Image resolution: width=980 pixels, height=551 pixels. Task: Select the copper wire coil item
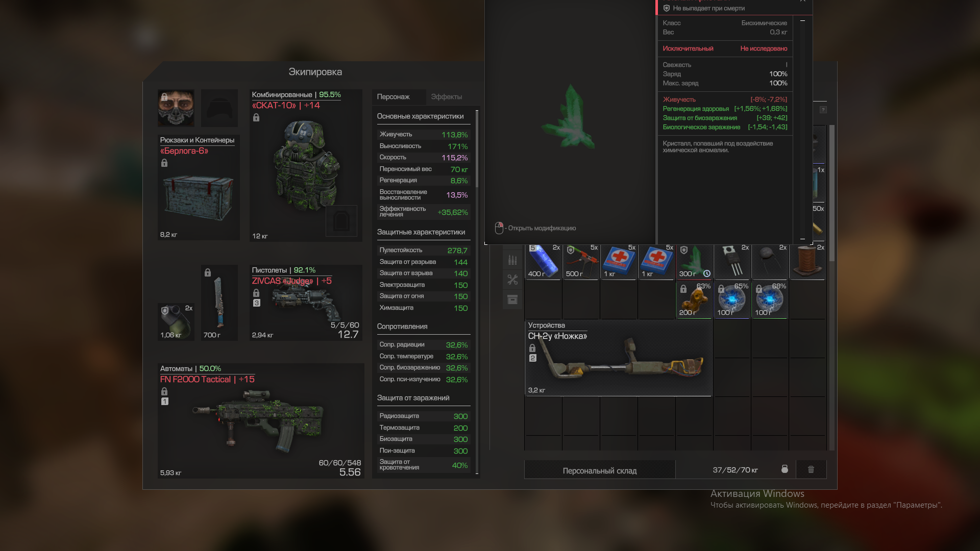pos(808,262)
